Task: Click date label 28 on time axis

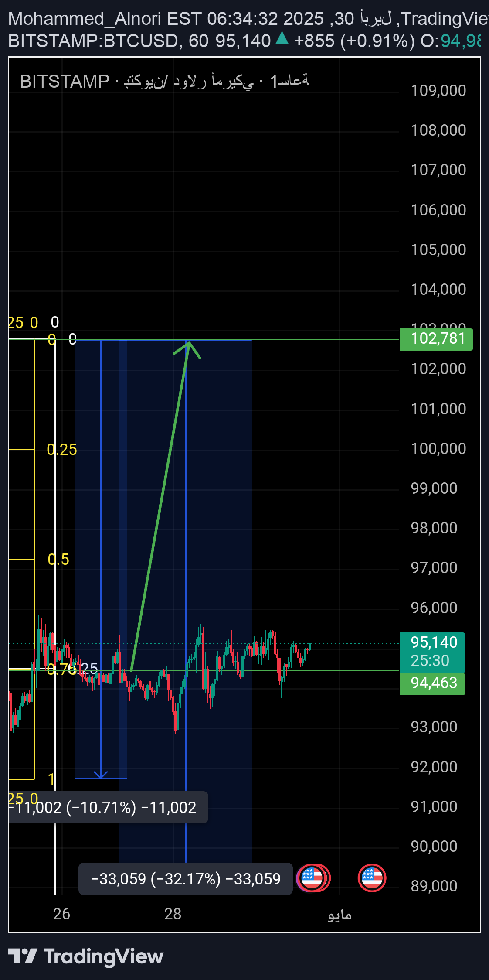Action: [173, 914]
